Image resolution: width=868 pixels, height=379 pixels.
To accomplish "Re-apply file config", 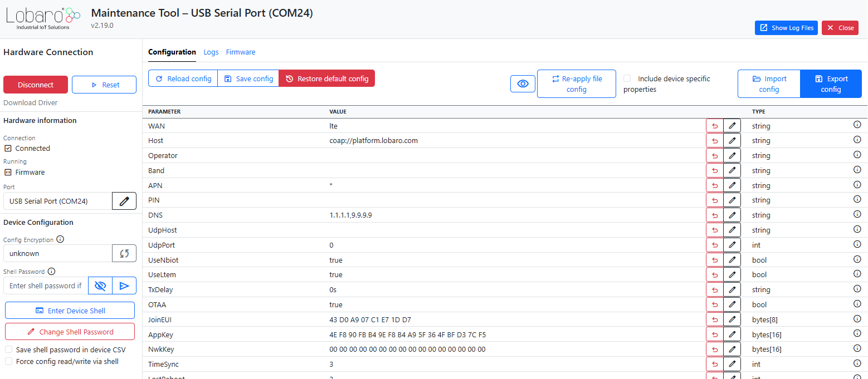I will pyautogui.click(x=577, y=83).
